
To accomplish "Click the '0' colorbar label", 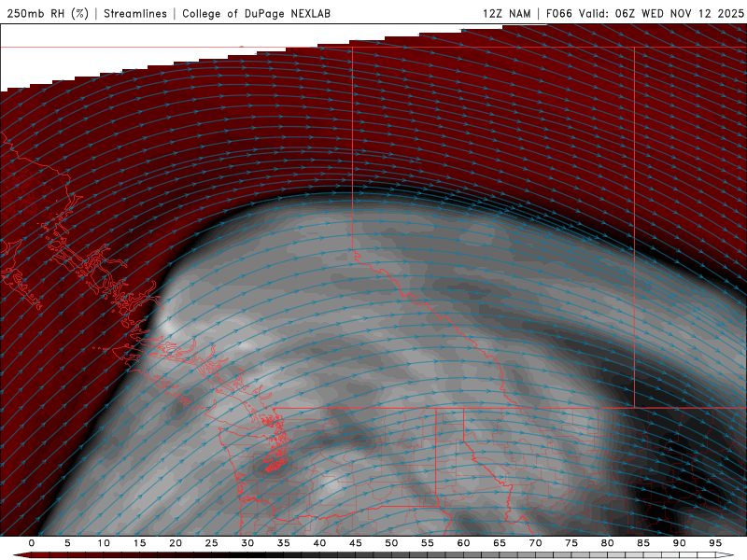I will click(32, 543).
